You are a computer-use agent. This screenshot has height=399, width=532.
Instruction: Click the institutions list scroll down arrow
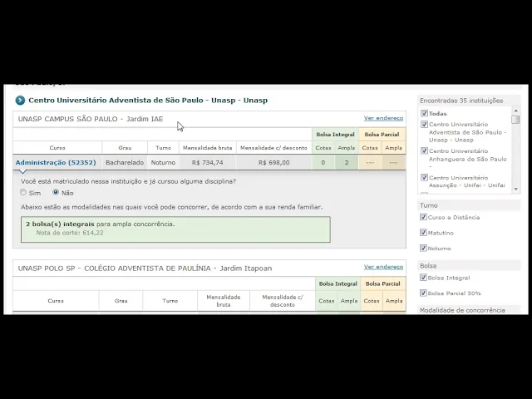(515, 189)
